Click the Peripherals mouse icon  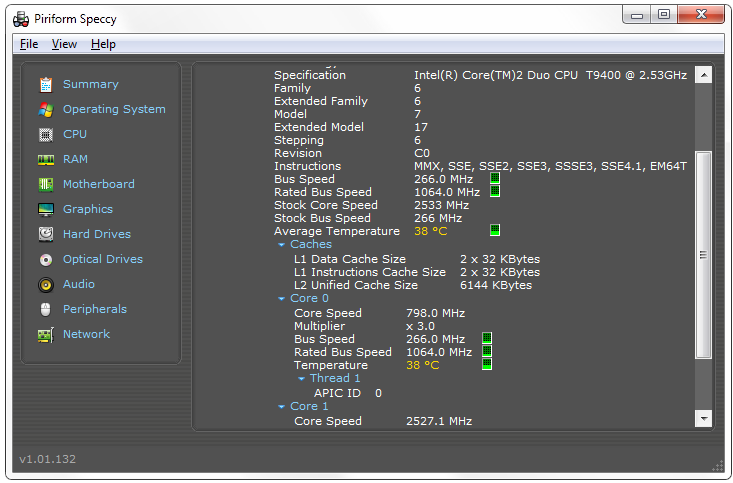pos(45,310)
